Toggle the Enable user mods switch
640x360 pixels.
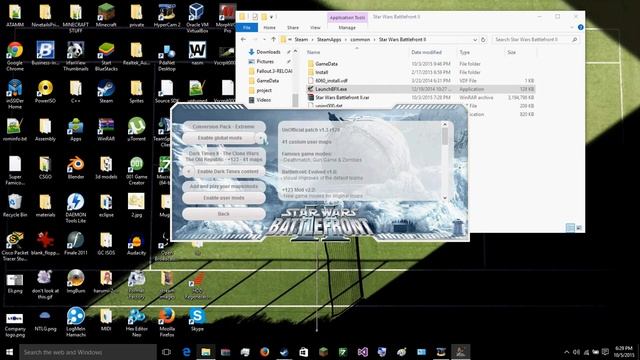coord(224,198)
